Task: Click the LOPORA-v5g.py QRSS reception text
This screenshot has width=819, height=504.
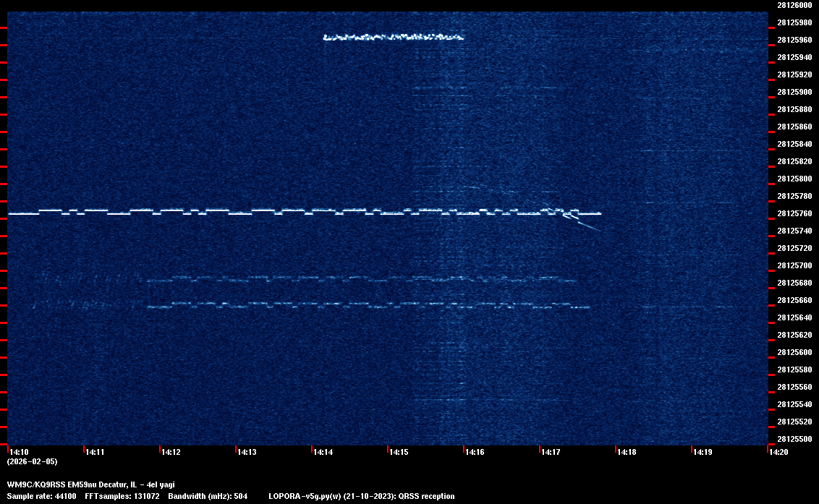Action: 361,496
